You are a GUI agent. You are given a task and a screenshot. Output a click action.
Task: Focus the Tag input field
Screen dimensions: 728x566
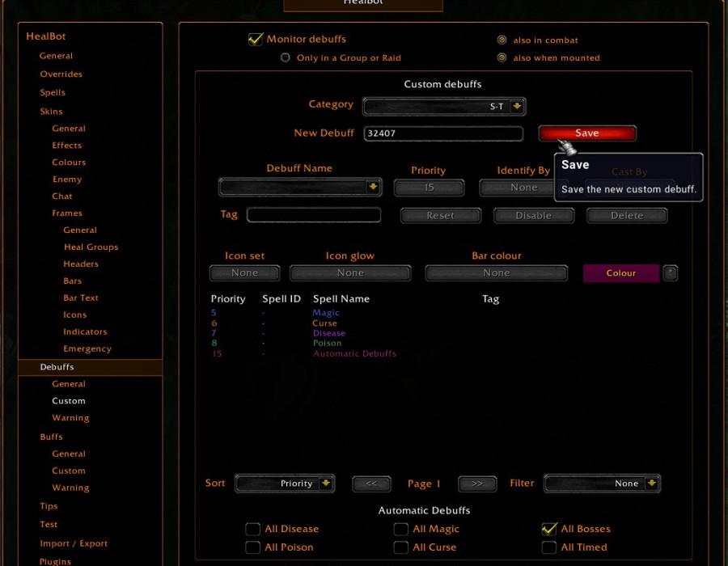(314, 215)
